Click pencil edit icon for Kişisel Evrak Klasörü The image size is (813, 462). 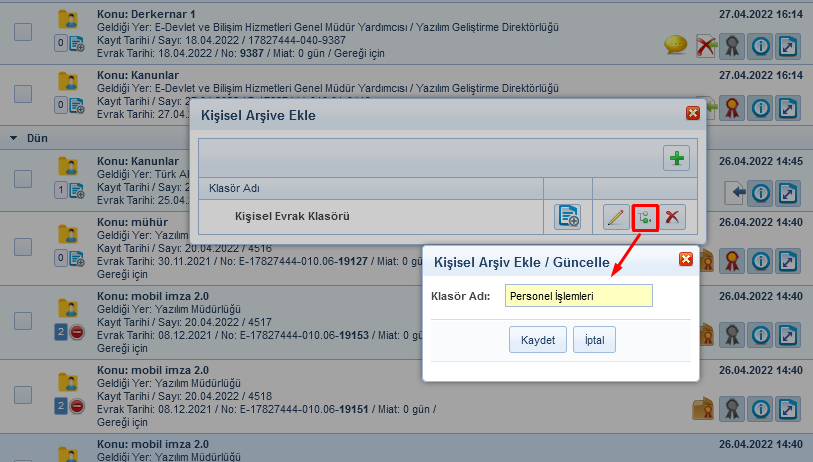coord(616,216)
